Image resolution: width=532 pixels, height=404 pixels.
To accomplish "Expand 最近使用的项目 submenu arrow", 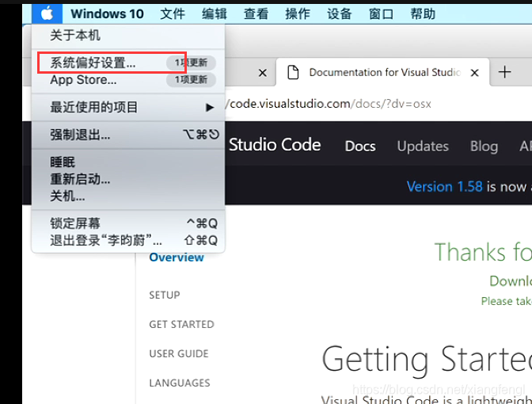I will click(x=210, y=108).
